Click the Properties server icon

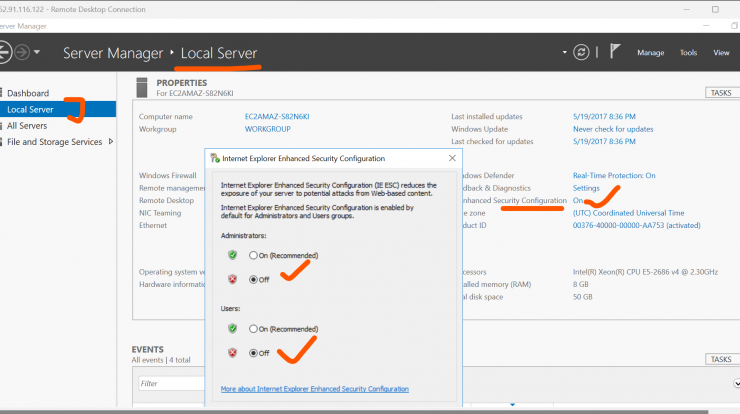point(142,87)
